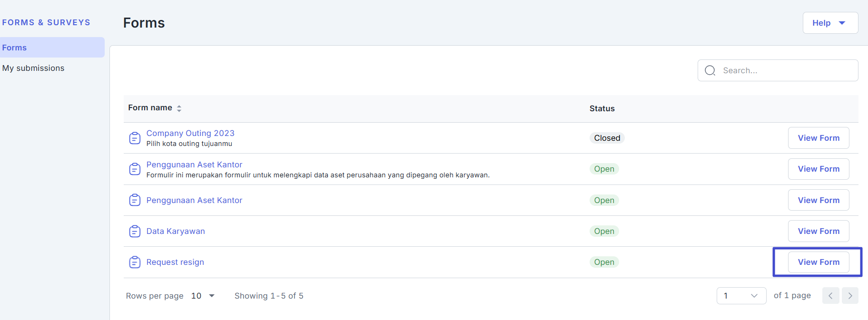868x320 pixels.
Task: Click the form icon beside Request resign
Action: click(x=135, y=262)
